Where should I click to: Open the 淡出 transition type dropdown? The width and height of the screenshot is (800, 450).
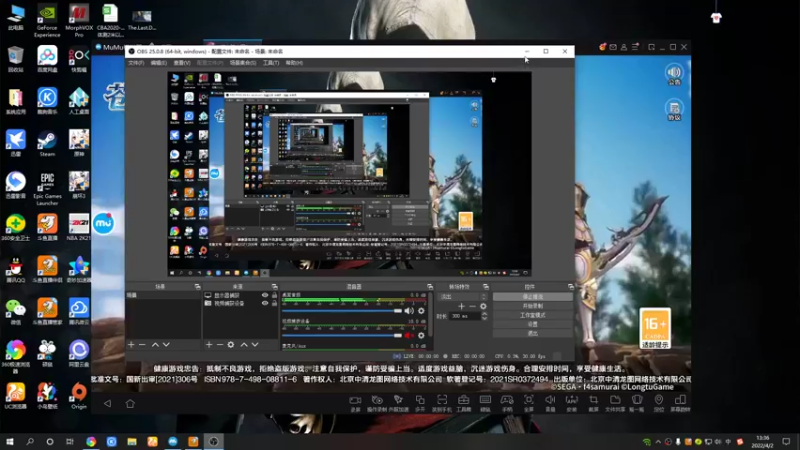(463, 296)
